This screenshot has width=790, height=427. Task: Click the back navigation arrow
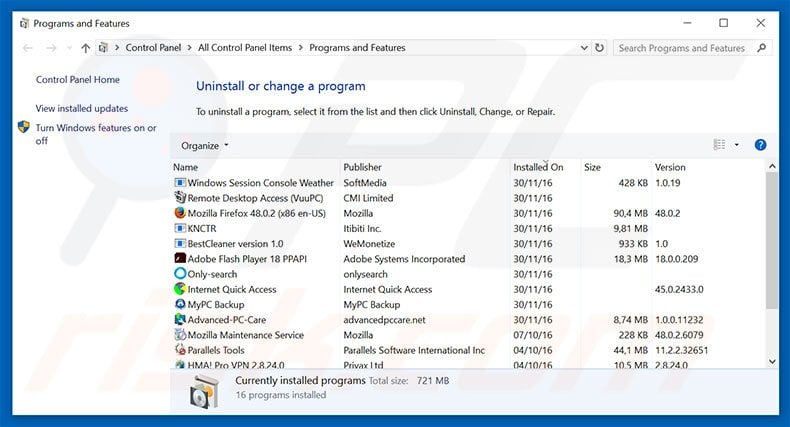[x=28, y=48]
